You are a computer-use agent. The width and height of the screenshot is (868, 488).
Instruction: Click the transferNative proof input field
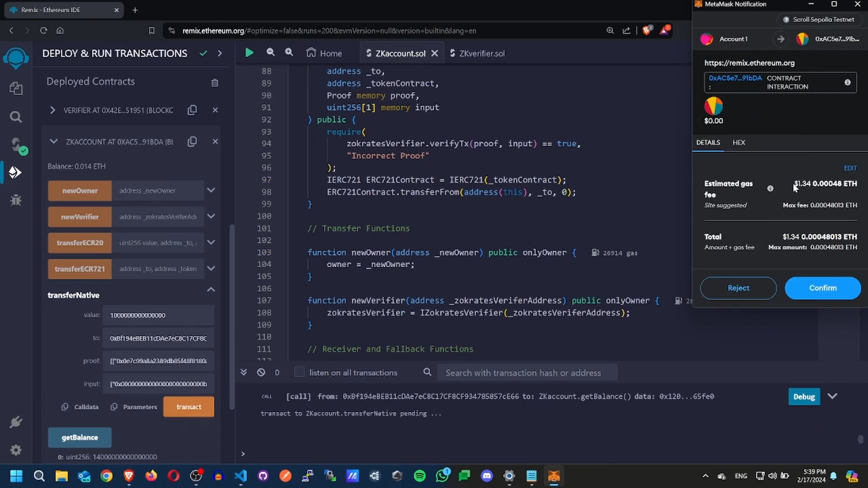158,361
